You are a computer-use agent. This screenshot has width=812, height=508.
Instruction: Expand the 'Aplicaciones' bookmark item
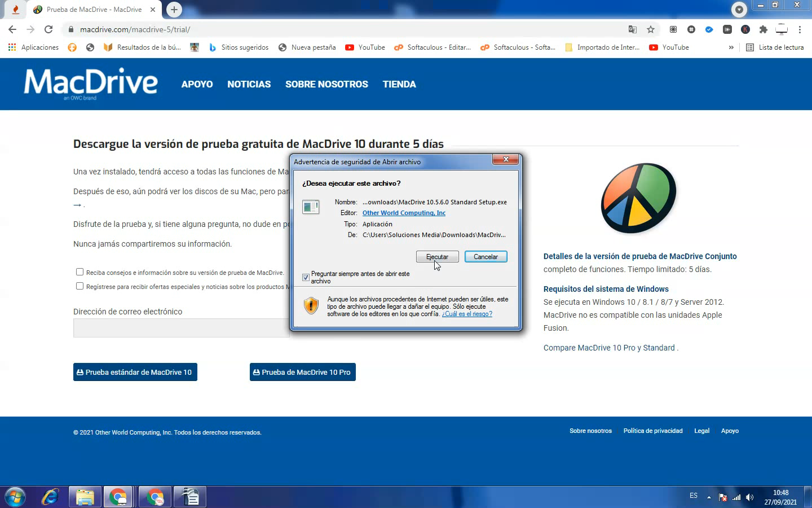[x=34, y=47]
